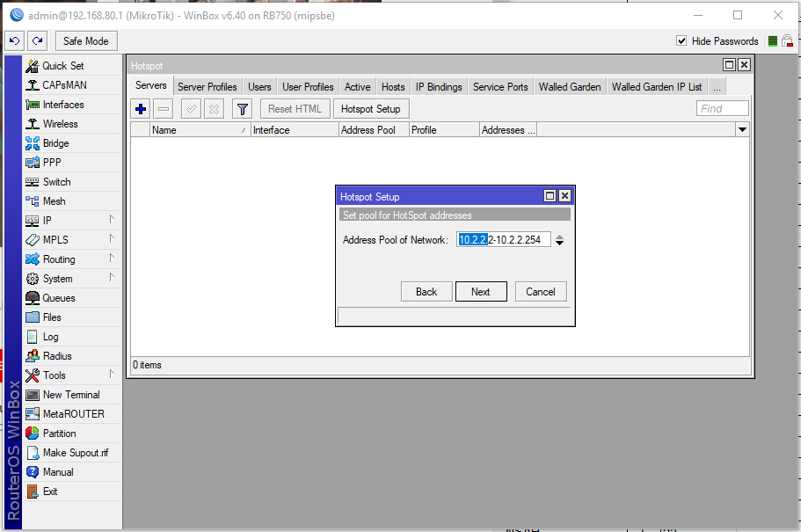The width and height of the screenshot is (801, 532).
Task: Show more Hotspot tabs with ellipsis
Action: 717,87
